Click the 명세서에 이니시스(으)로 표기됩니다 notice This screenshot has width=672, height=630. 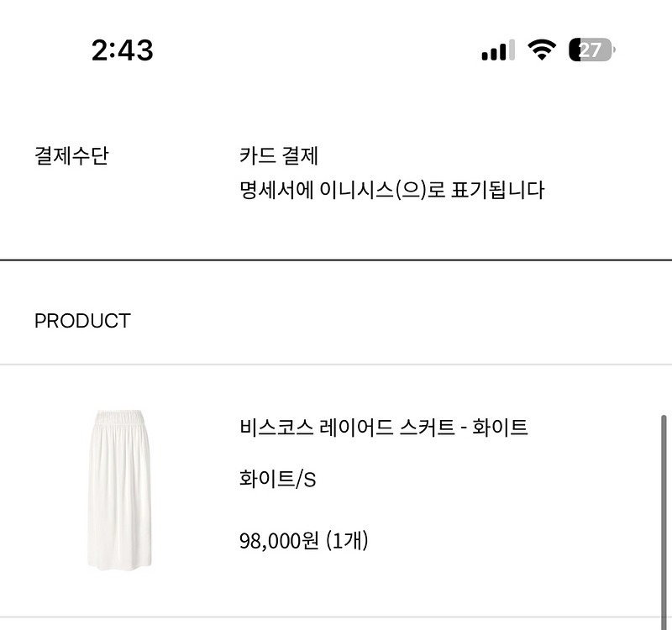[x=391, y=190]
